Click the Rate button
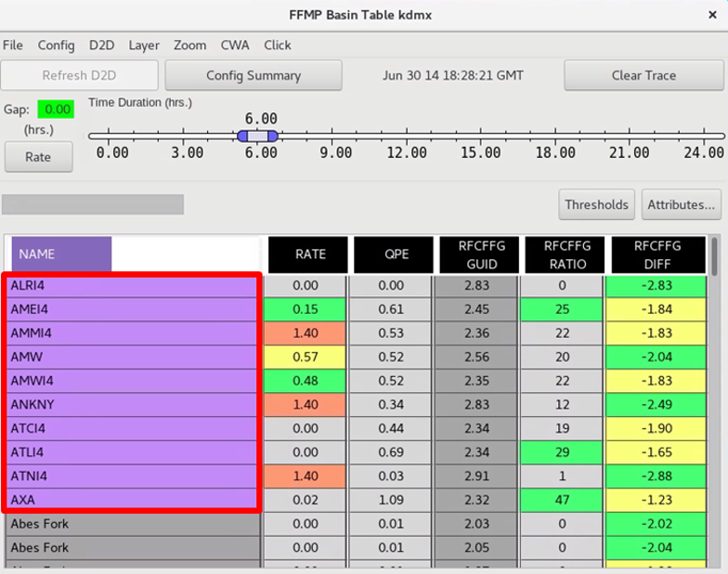The image size is (728, 574). click(39, 157)
